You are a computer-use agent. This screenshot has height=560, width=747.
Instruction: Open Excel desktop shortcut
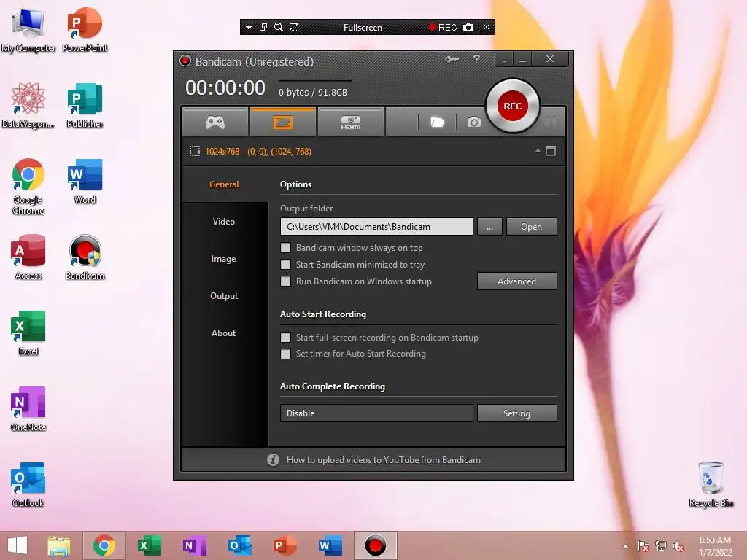[28, 332]
